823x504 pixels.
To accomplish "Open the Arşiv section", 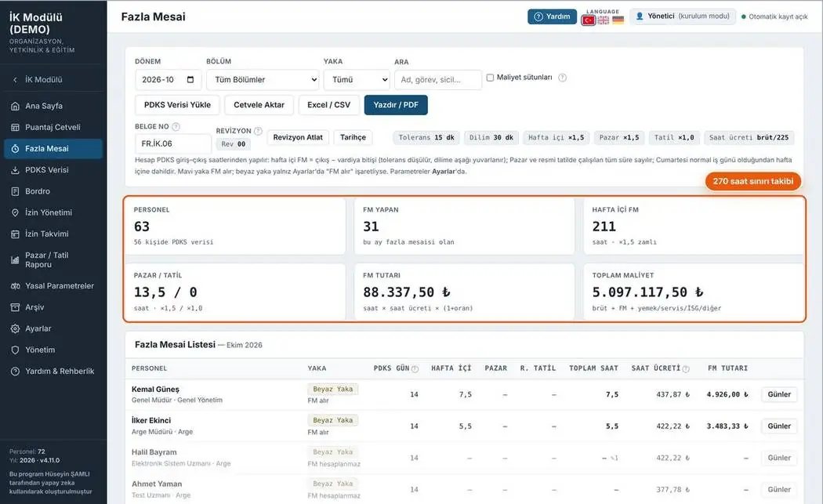I will pyautogui.click(x=53, y=307).
